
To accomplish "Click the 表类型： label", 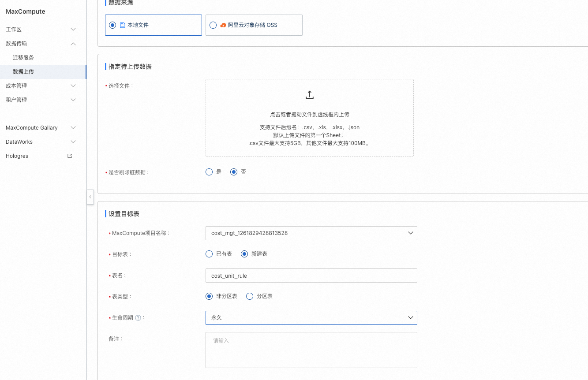I will [x=122, y=297].
